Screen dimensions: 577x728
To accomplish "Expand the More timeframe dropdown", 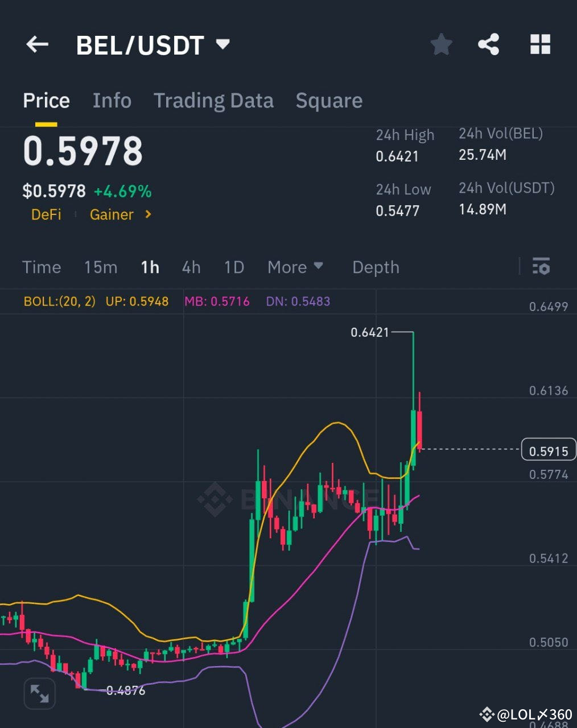I will pyautogui.click(x=295, y=267).
